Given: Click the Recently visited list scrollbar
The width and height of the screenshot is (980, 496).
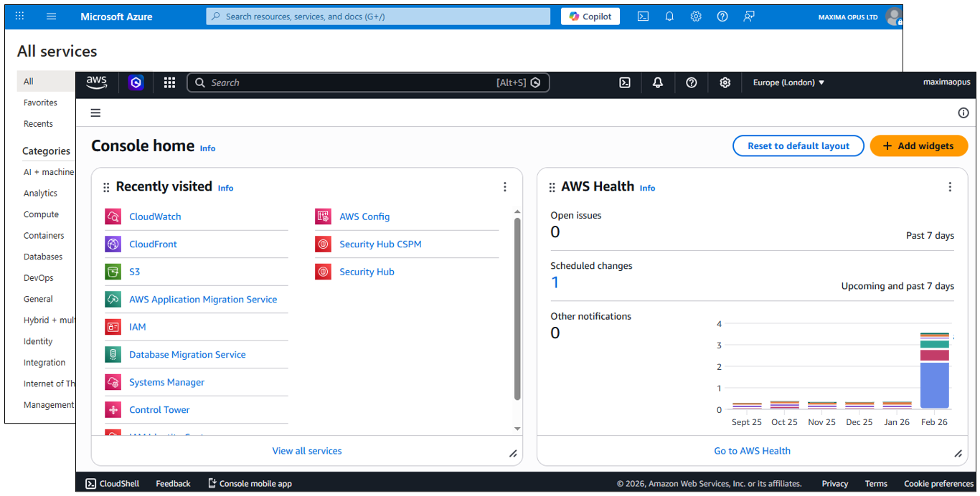Looking at the screenshot, I should click(517, 308).
